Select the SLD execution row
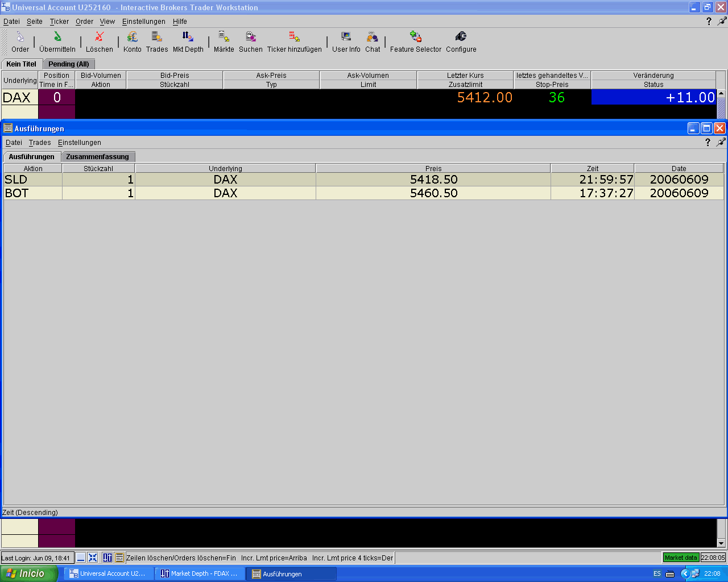The width and height of the screenshot is (728, 582). [364, 180]
